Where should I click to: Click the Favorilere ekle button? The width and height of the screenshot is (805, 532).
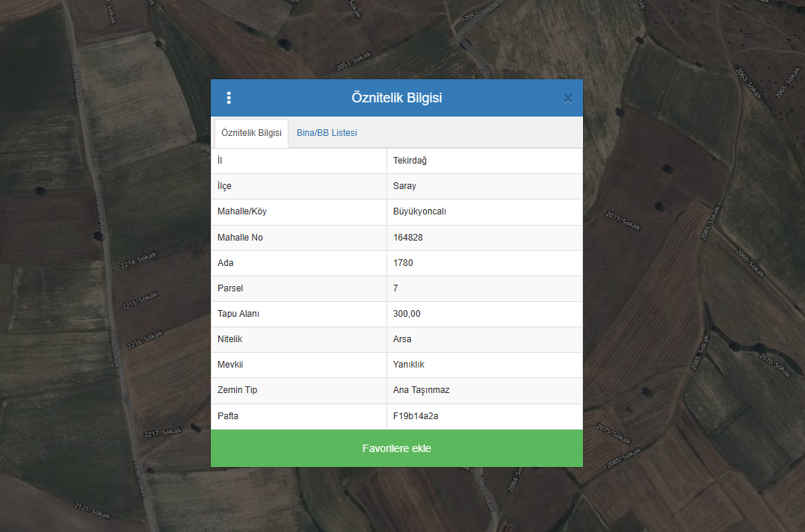tap(396, 448)
